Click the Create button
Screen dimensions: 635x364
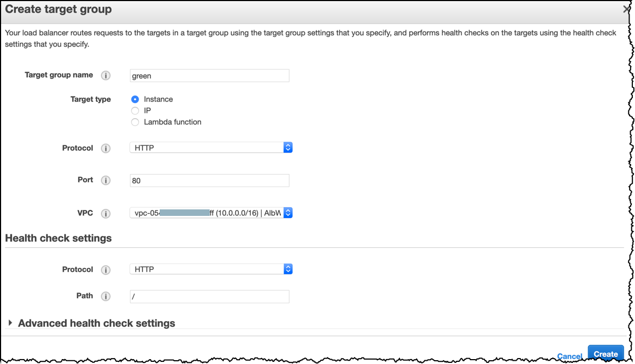click(606, 354)
